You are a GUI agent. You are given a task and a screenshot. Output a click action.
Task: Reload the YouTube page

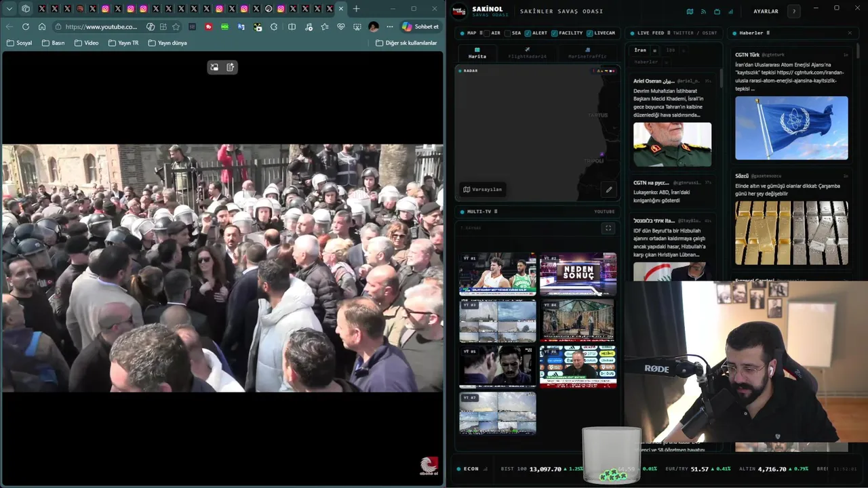tap(26, 26)
